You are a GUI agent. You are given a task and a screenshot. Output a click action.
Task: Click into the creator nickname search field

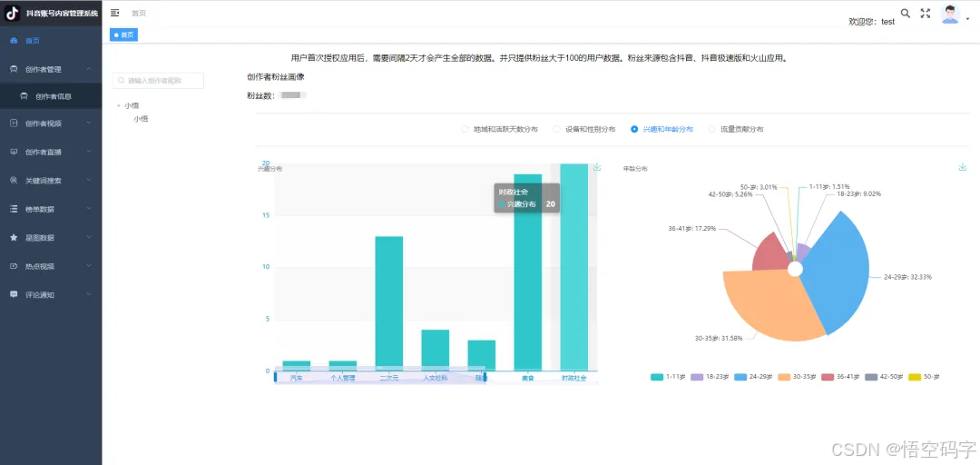(x=158, y=81)
